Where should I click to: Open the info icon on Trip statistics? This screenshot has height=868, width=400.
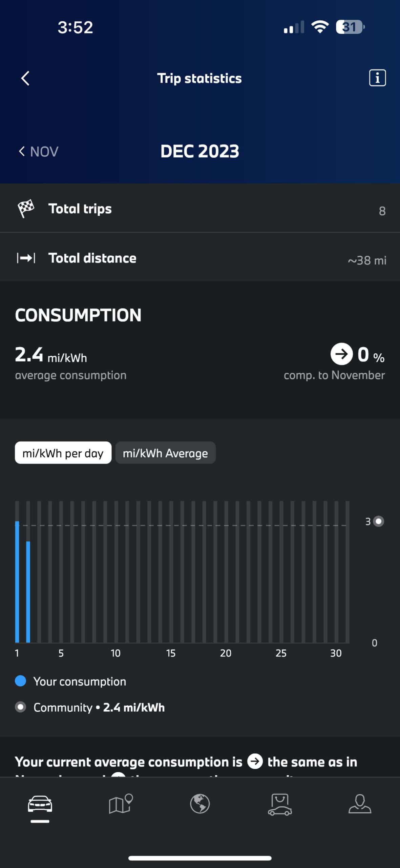click(x=377, y=78)
